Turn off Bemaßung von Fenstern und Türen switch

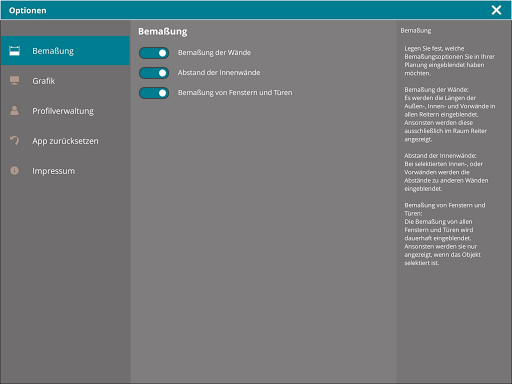(x=154, y=93)
